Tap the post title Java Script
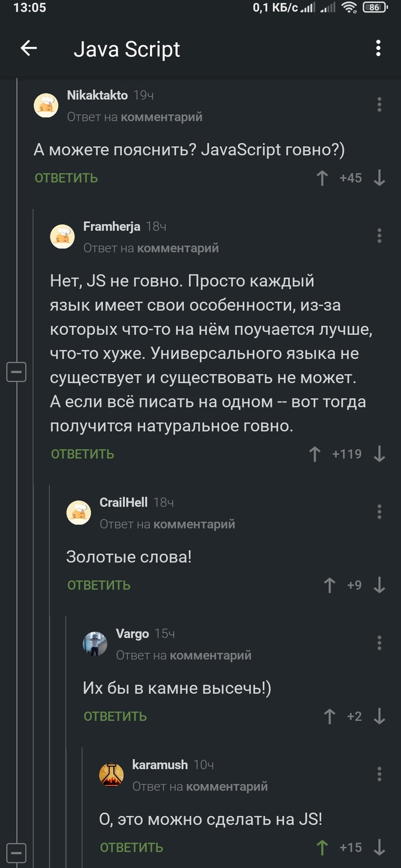Viewport: 401px width, 868px height. pyautogui.click(x=127, y=49)
